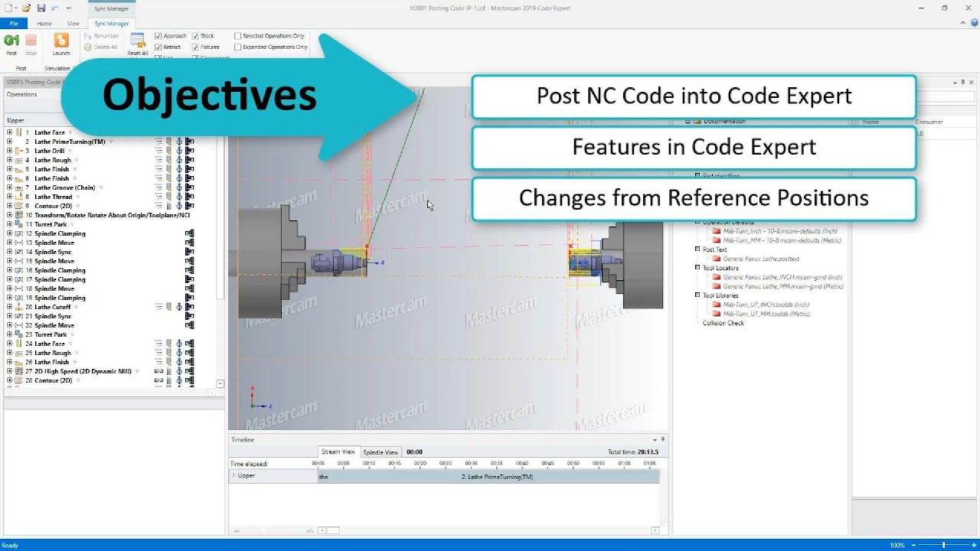Click the 2D High Speed operation 27 icon
This screenshot has height=551, width=980.
[x=19, y=371]
